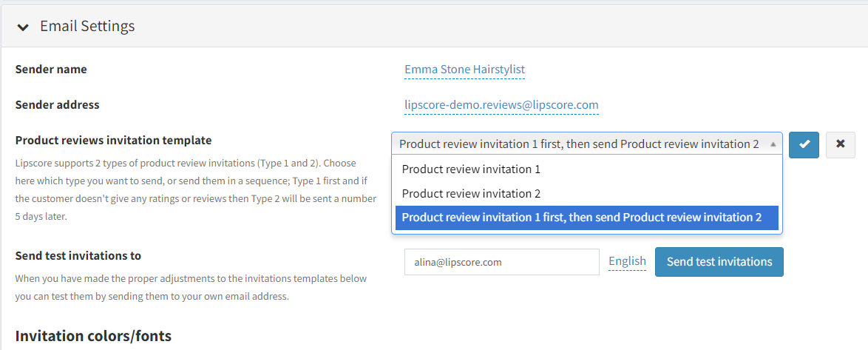The height and width of the screenshot is (350, 868).
Task: Choose Product review invitation 1 option
Action: (471, 169)
